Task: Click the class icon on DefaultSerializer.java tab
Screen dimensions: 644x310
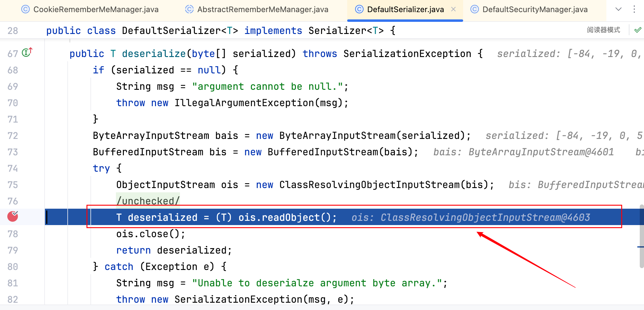Action: 359,9
